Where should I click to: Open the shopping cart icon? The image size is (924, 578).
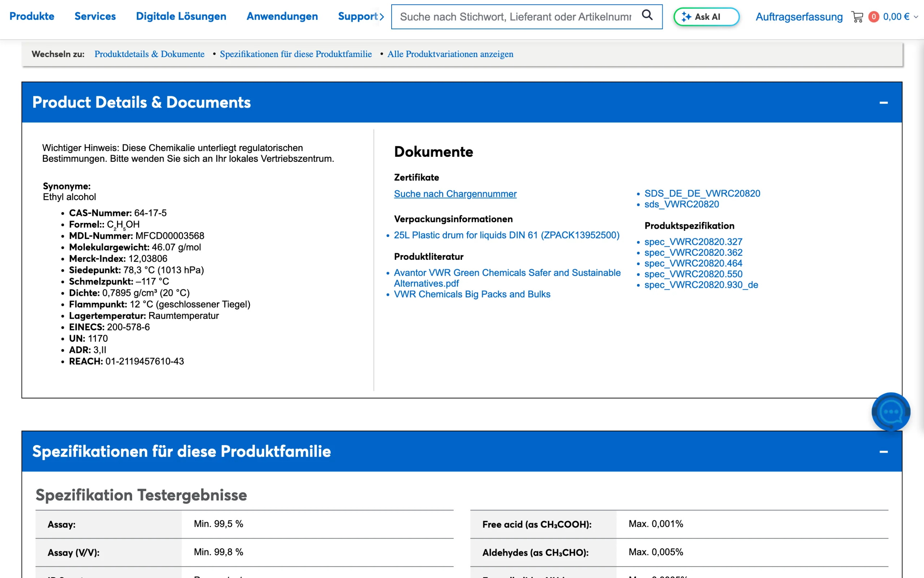(x=858, y=17)
